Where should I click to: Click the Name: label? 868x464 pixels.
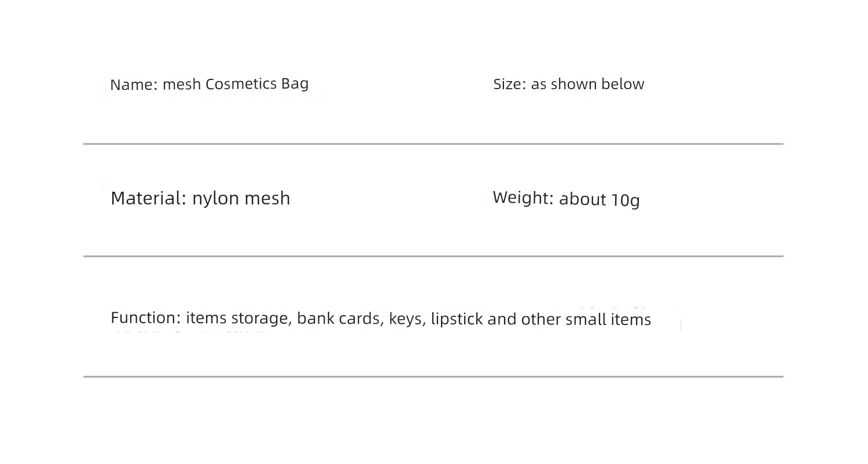pos(134,85)
